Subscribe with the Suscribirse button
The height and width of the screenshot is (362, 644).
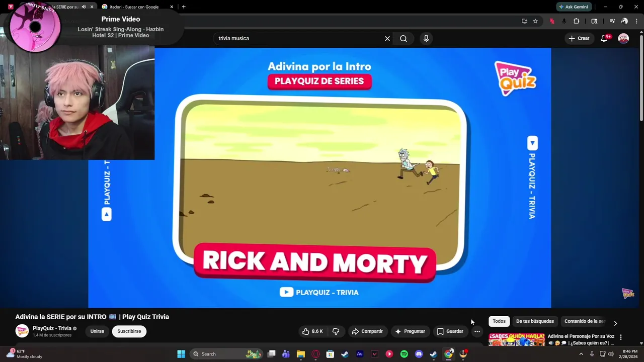coord(129,331)
